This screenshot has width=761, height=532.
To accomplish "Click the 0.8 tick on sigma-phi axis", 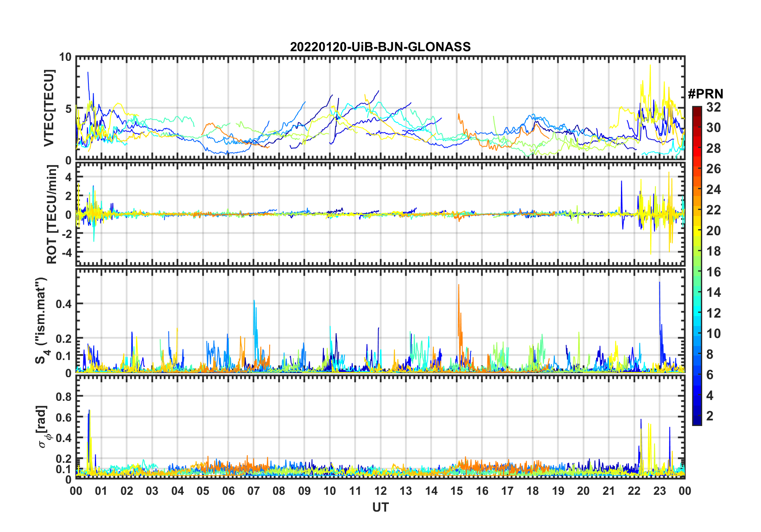I will 64,396.
